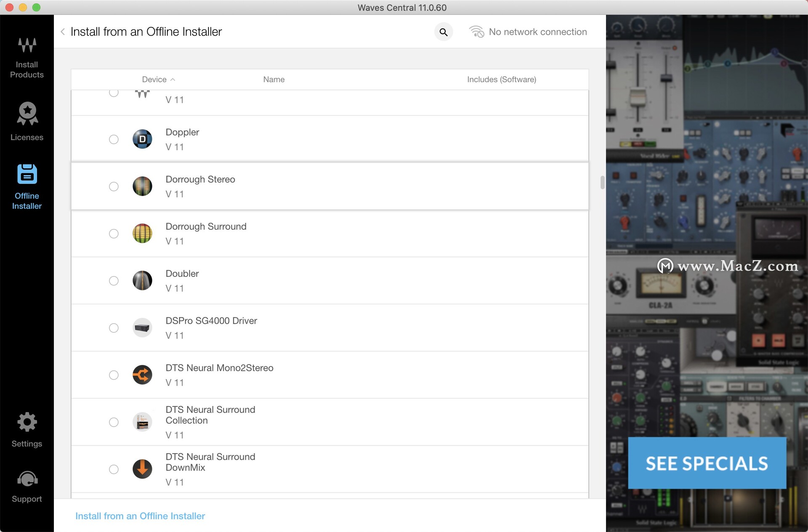This screenshot has height=532, width=808.
Task: Select Offline Installer in the sidebar
Action: 27,187
